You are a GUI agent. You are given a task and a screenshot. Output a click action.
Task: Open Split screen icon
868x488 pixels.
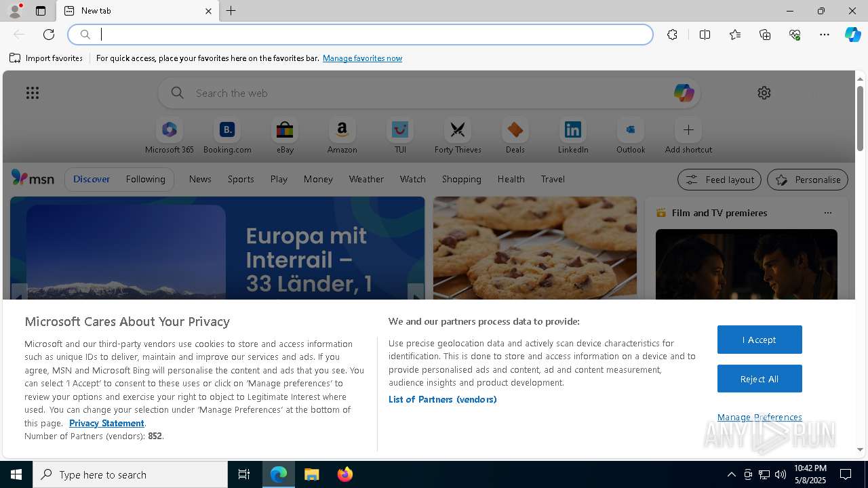[705, 35]
